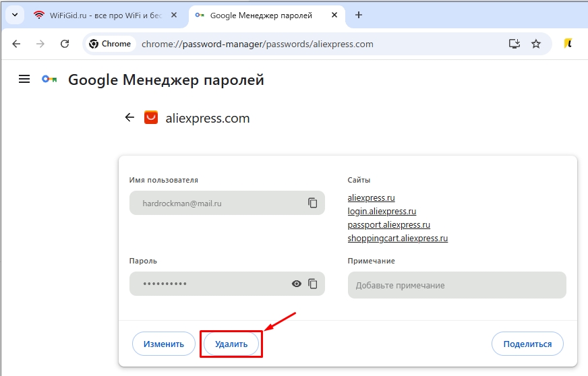
Task: Show the password with the eye icon
Action: coord(297,284)
